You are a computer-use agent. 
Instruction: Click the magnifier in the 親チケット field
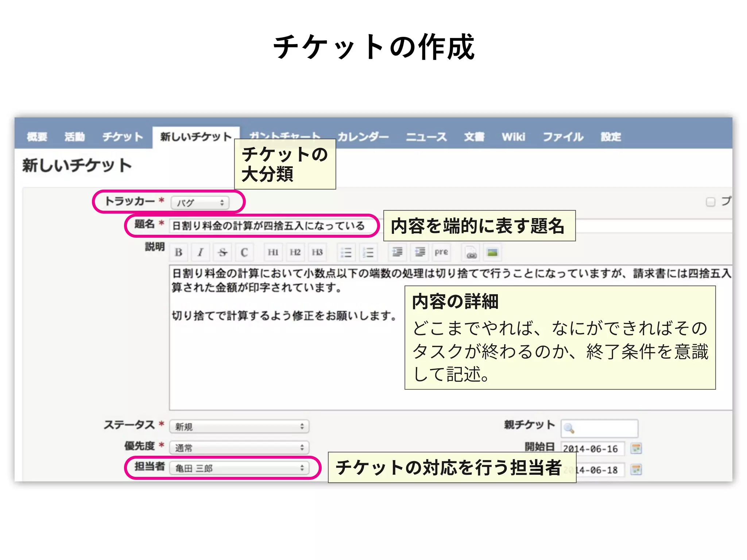pos(569,428)
